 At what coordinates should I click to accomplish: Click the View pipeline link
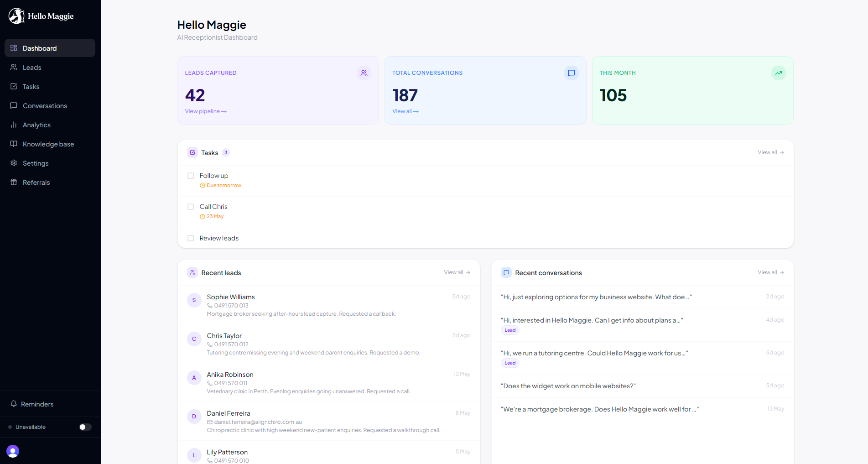pos(206,111)
